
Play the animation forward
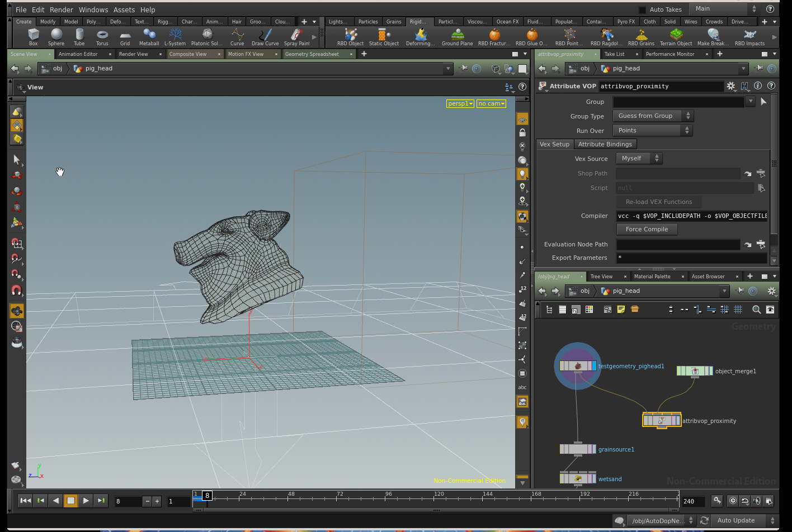86,501
